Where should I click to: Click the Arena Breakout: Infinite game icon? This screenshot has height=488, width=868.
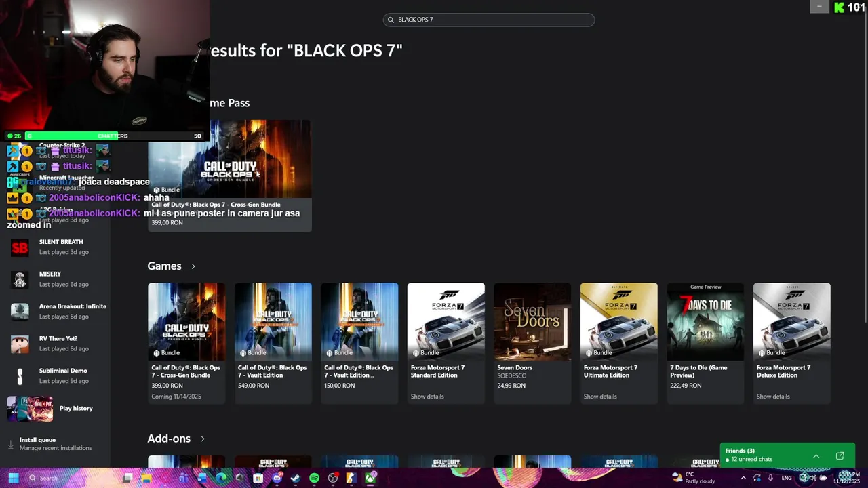pos(20,312)
